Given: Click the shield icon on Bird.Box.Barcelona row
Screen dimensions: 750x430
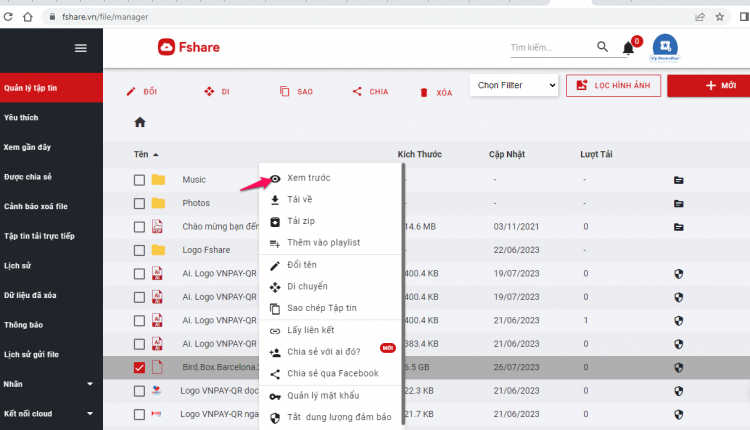Looking at the screenshot, I should pos(678,367).
